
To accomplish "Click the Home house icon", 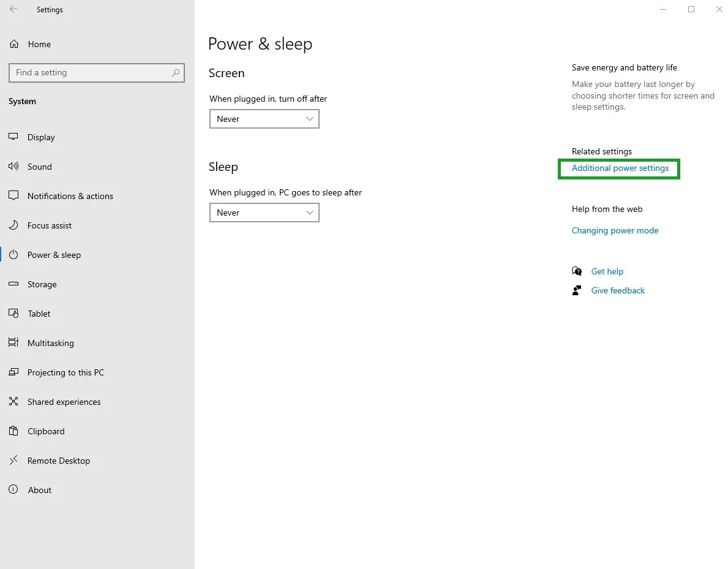I will [14, 44].
